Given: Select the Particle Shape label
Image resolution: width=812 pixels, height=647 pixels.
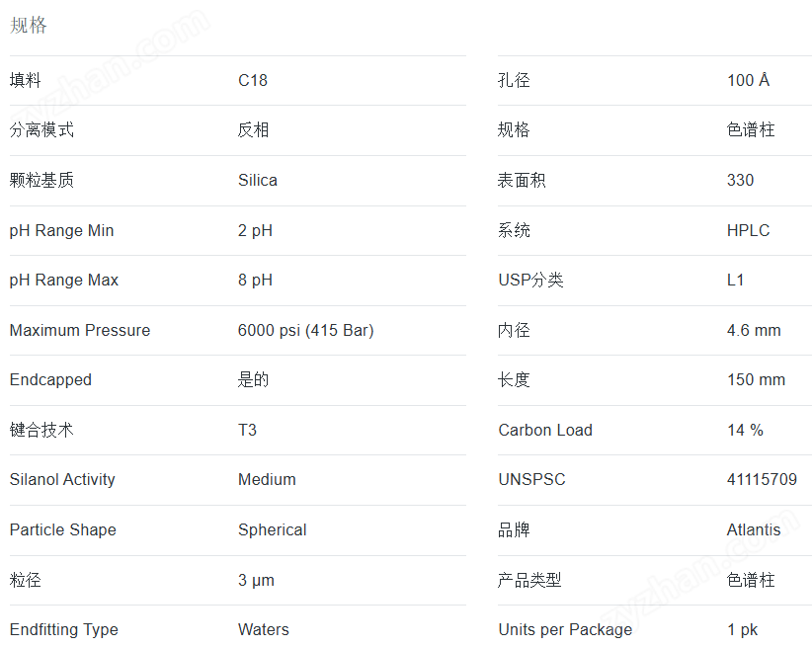Looking at the screenshot, I should pos(62,529).
